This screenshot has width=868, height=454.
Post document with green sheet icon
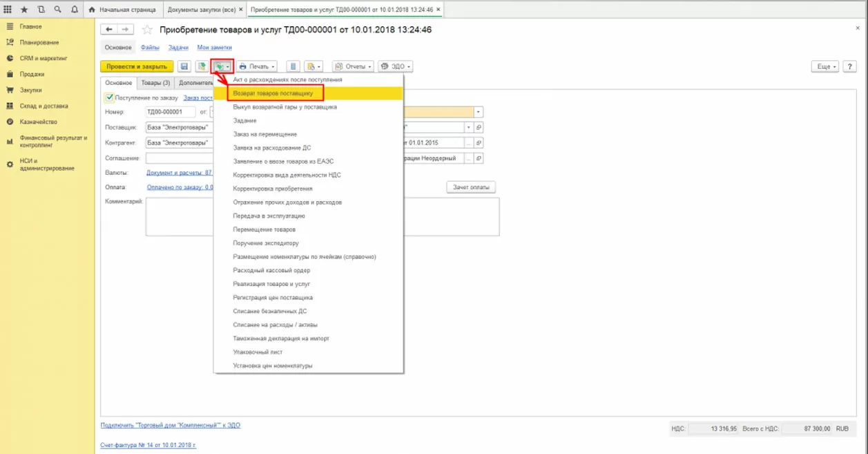point(202,66)
